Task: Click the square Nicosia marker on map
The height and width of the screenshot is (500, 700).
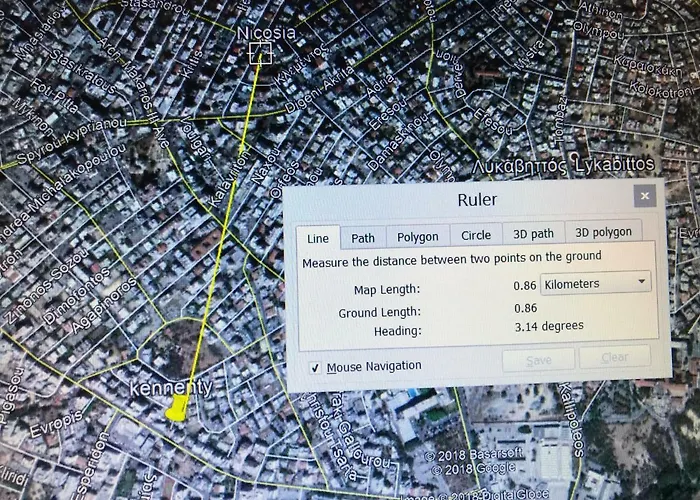Action: click(x=260, y=53)
